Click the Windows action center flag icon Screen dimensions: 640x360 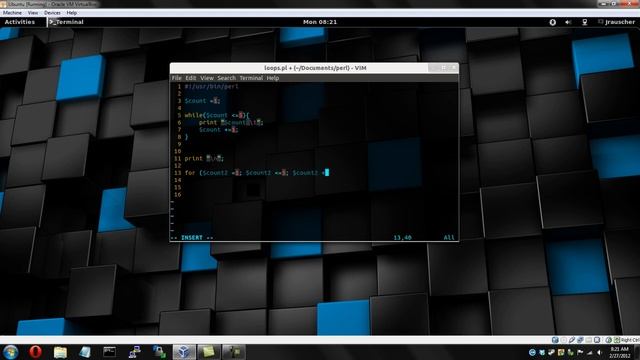click(x=580, y=352)
